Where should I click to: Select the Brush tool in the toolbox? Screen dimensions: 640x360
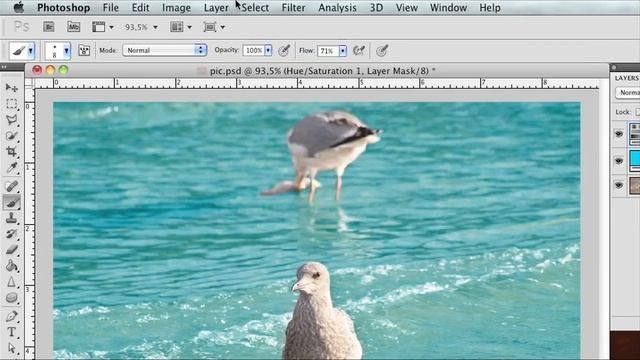(x=11, y=202)
